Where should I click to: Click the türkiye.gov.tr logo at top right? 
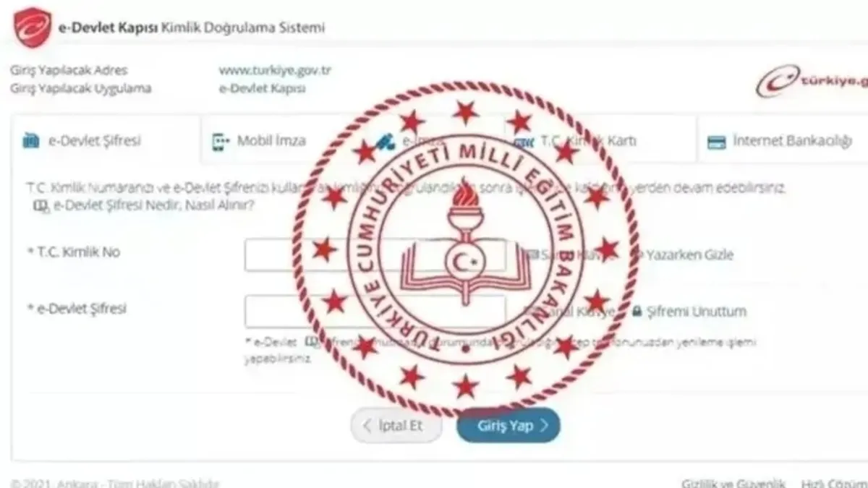point(812,81)
